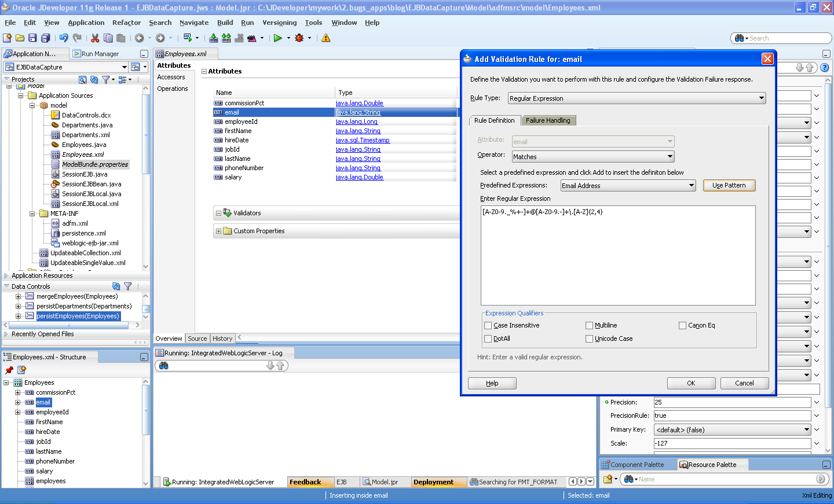Open the Versioning menu
The width and height of the screenshot is (834, 504).
279,23
